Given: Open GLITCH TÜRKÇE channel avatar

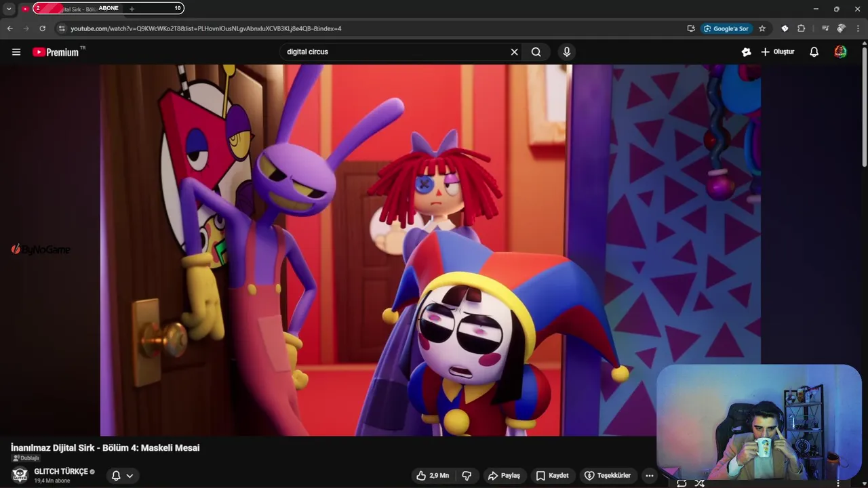Looking at the screenshot, I should [x=20, y=475].
